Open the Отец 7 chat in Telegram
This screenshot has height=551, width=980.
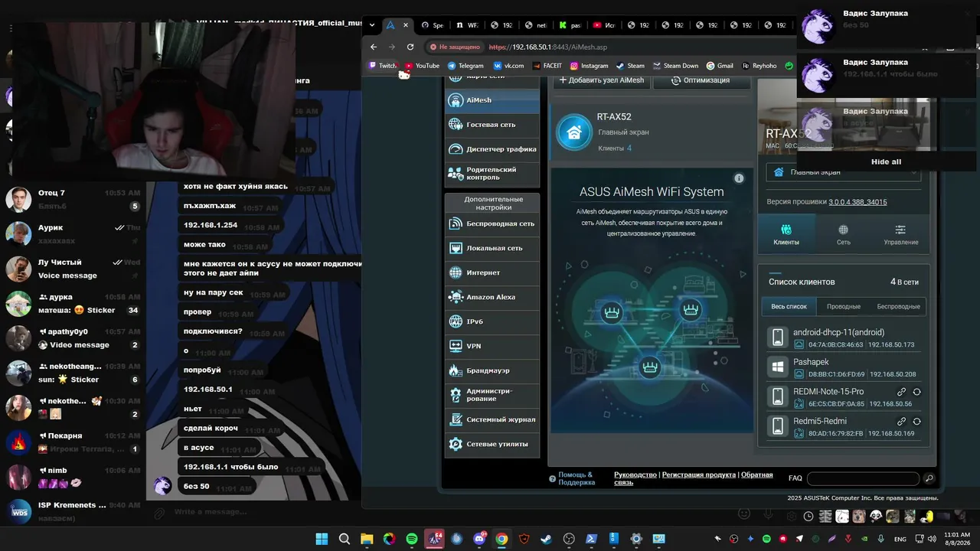pyautogui.click(x=73, y=200)
